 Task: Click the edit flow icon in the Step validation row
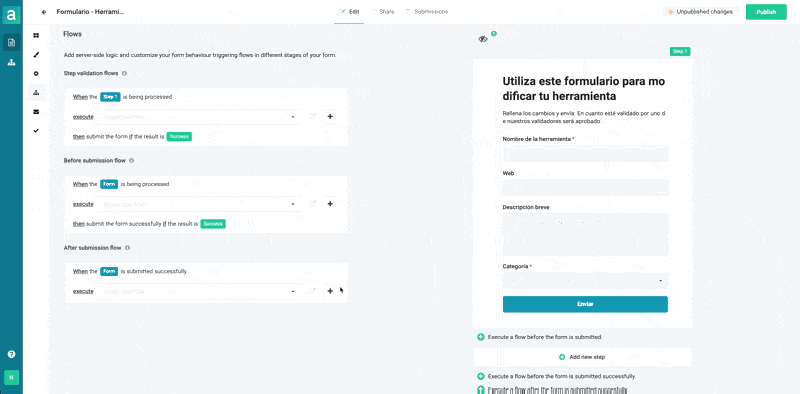(x=313, y=117)
